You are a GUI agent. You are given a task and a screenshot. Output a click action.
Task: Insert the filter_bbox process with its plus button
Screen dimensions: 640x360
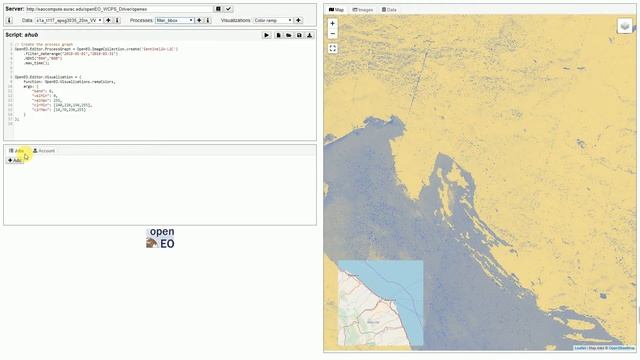[199, 20]
